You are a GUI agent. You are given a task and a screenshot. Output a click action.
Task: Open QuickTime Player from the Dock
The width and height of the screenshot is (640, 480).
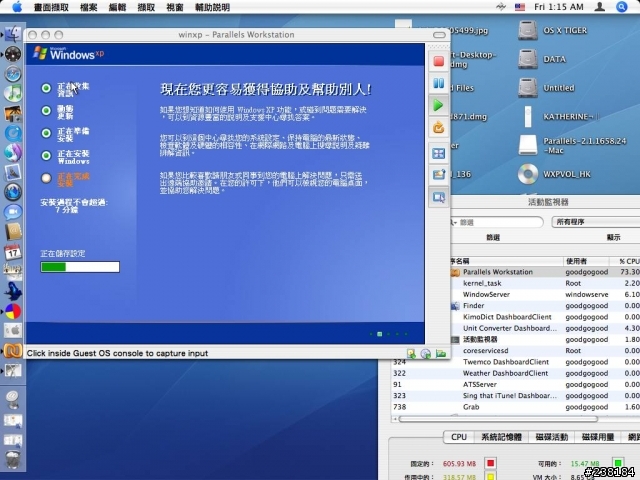(13, 133)
